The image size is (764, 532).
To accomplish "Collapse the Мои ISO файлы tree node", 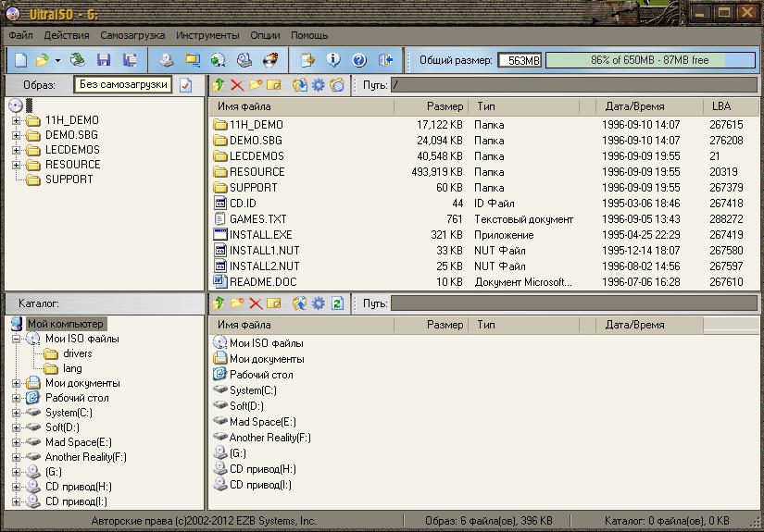I will point(17,339).
